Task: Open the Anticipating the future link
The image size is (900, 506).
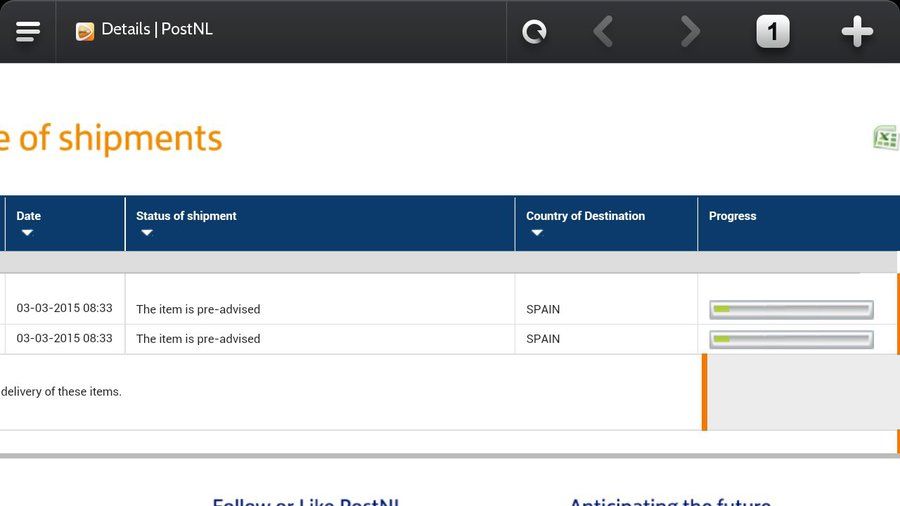Action: coord(670,501)
